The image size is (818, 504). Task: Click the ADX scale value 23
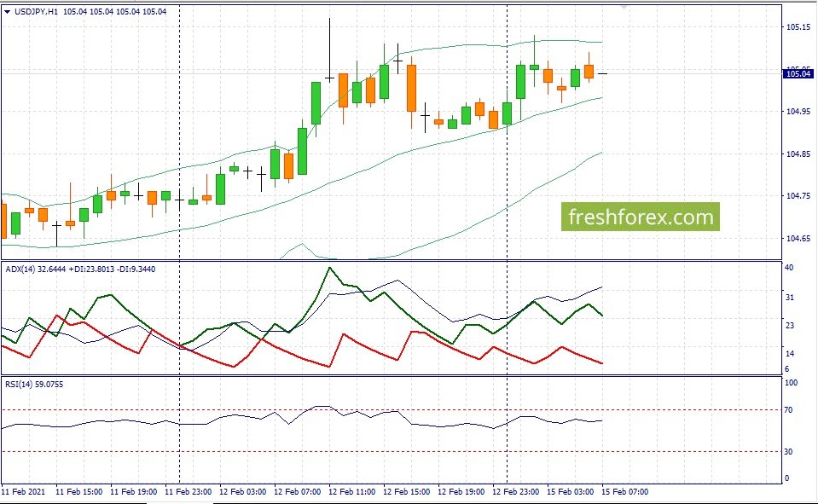coord(789,326)
